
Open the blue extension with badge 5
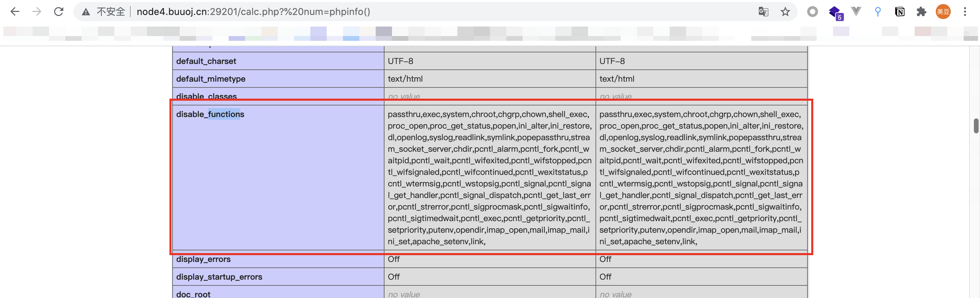tap(835, 13)
